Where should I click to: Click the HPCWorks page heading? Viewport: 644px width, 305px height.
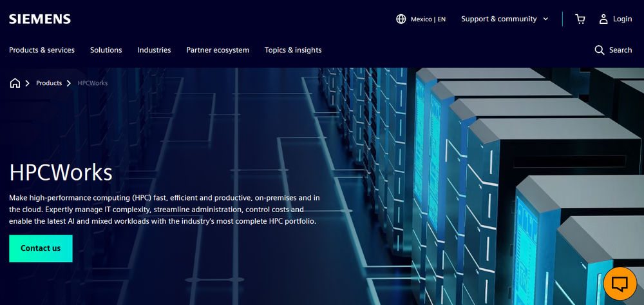pyautogui.click(x=61, y=173)
